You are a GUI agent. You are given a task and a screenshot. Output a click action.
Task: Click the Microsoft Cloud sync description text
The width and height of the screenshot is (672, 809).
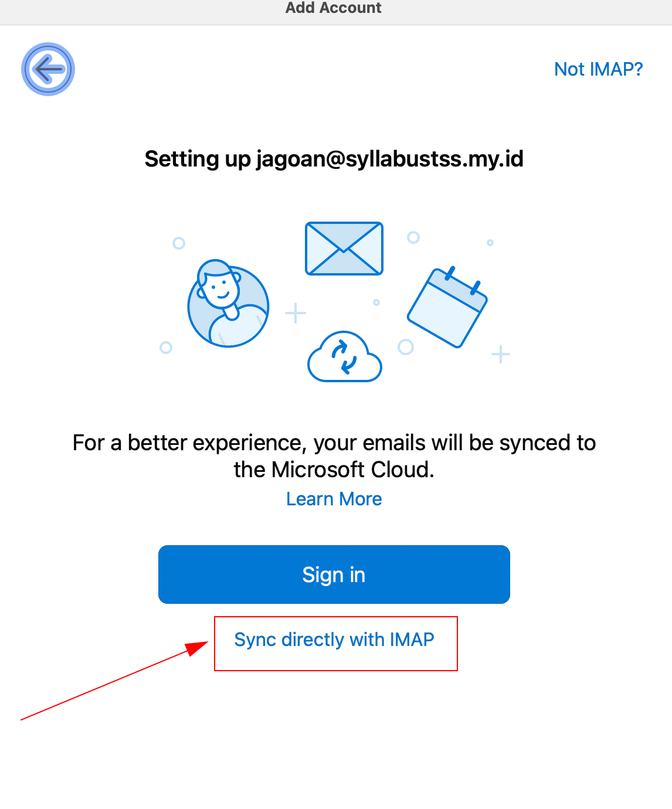[334, 456]
